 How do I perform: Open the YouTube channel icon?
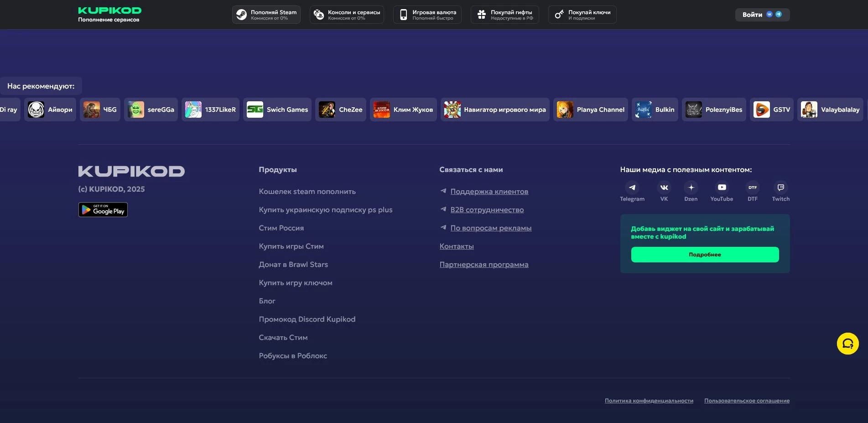pyautogui.click(x=722, y=188)
